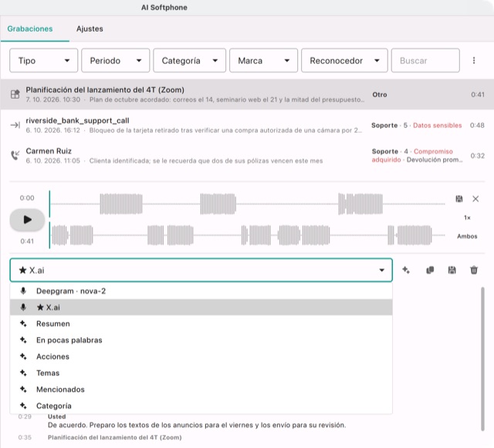Close the audio player panel
The width and height of the screenshot is (494, 448).
475,199
